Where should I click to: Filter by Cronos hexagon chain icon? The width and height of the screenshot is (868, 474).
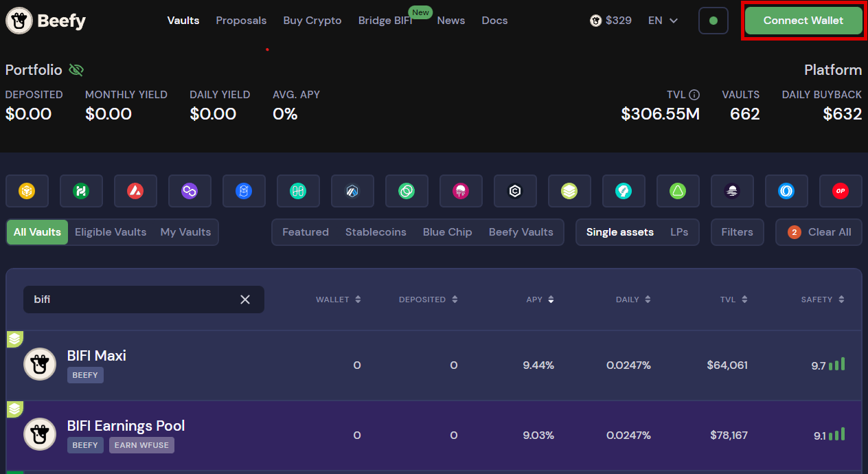[x=515, y=191]
